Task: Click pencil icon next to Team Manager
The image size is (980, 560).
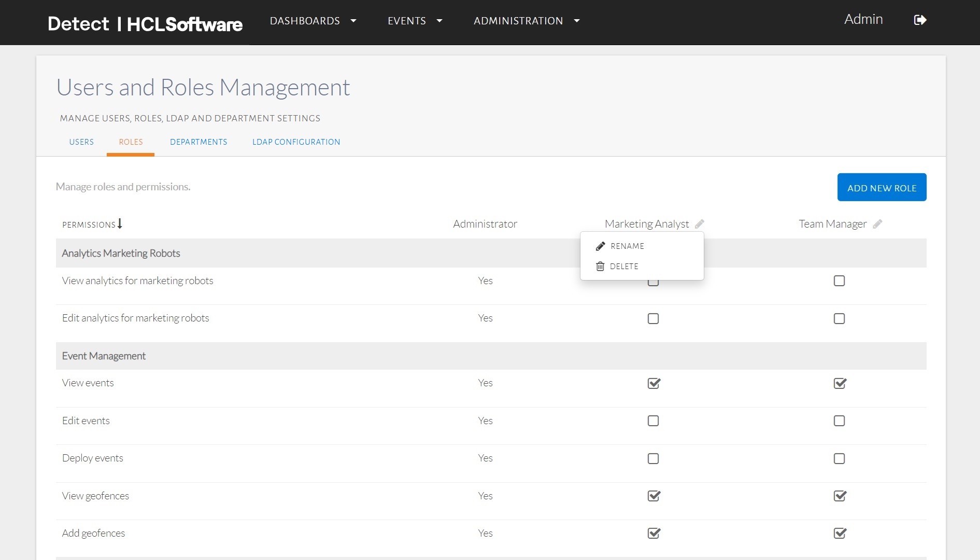Action: pyautogui.click(x=877, y=224)
